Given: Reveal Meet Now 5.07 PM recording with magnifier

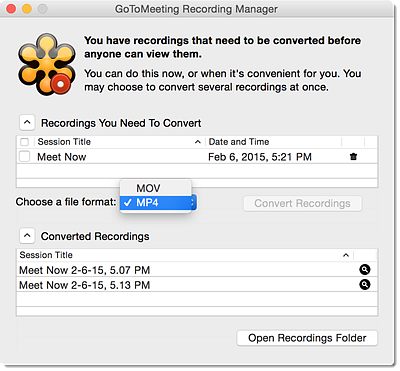Looking at the screenshot, I should (365, 269).
